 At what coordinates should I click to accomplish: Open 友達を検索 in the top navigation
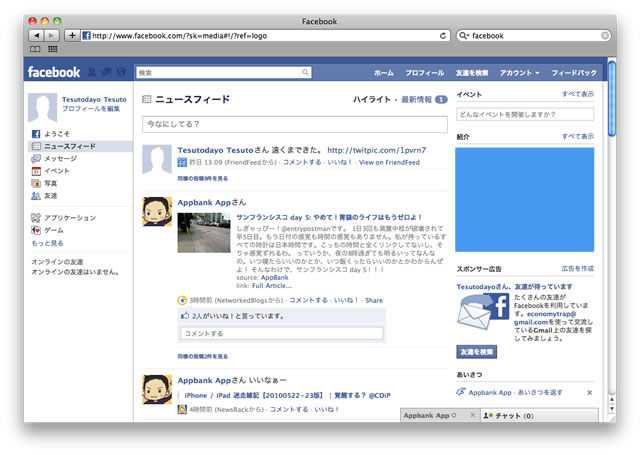472,73
